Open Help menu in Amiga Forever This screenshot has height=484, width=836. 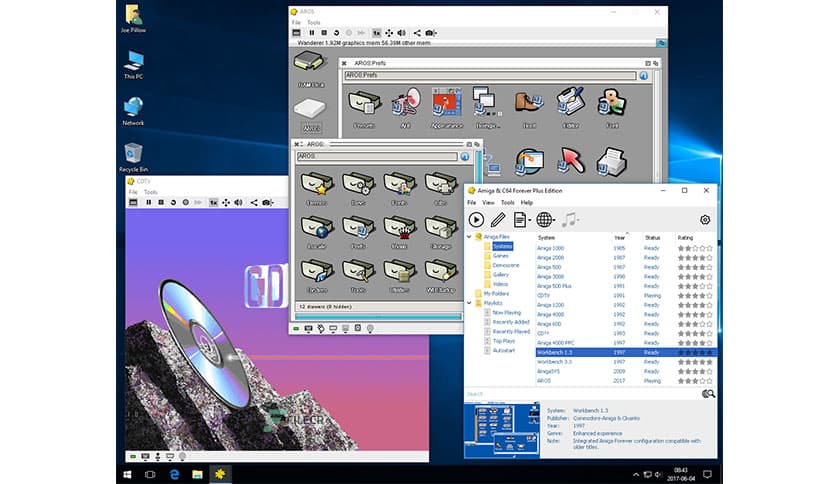526,203
